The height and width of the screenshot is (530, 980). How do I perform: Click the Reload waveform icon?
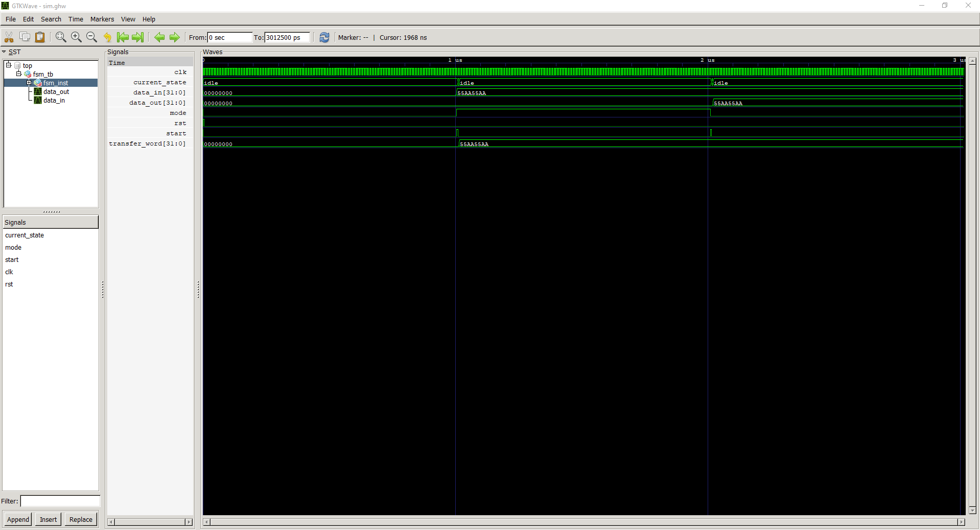[324, 37]
